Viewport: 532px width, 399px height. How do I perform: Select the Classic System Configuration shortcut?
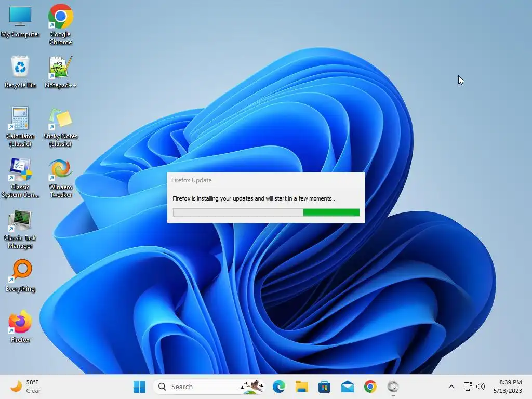pyautogui.click(x=20, y=178)
